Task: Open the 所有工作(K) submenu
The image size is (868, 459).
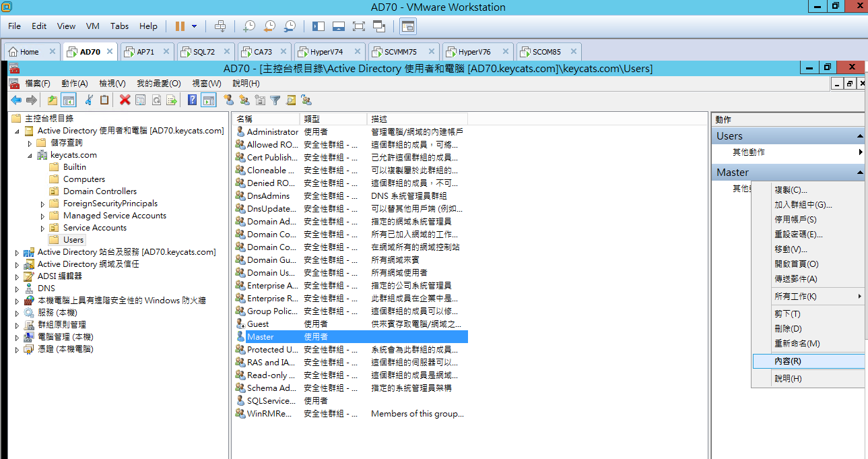Action: 807,297
